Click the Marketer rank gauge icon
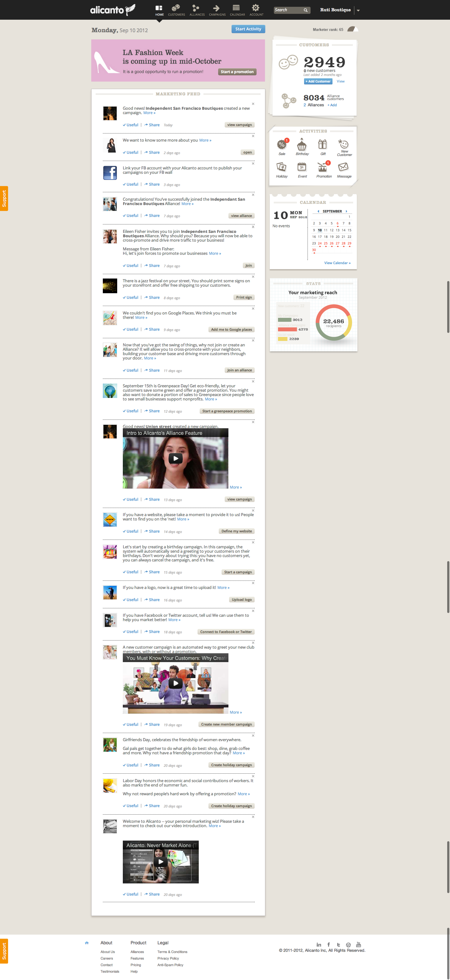The image size is (450, 980). pyautogui.click(x=352, y=29)
